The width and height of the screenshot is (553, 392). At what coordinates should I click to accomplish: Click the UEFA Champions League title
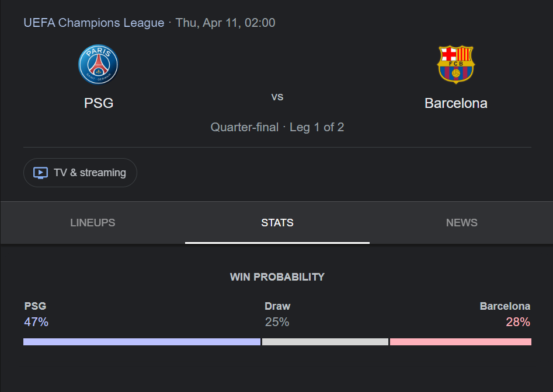(94, 23)
